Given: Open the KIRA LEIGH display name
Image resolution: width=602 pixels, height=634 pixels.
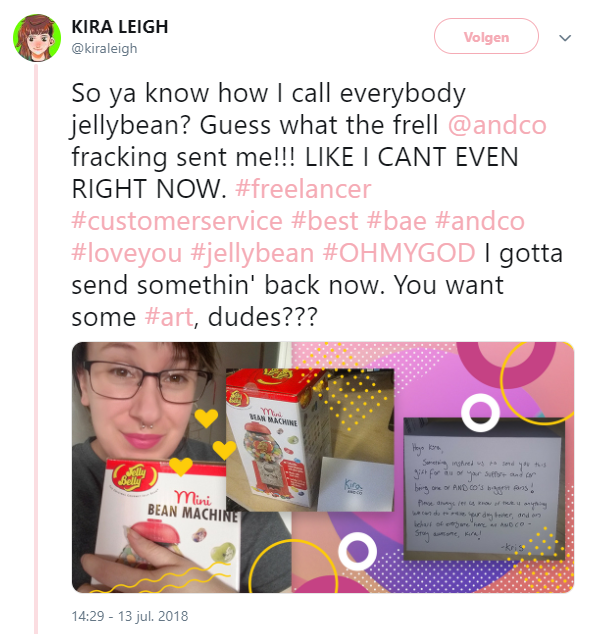Looking at the screenshot, I should [x=120, y=27].
